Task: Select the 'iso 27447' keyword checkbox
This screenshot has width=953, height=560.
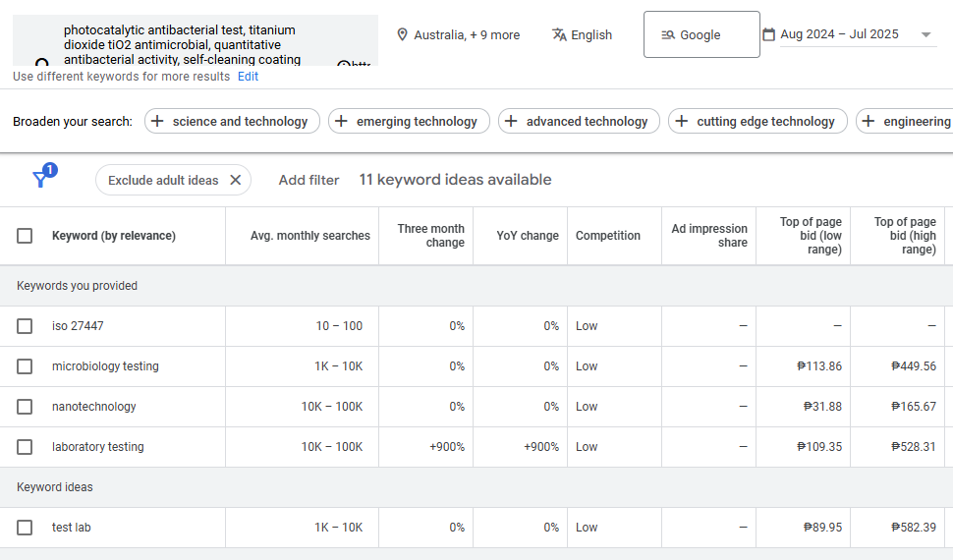Action: pos(25,326)
